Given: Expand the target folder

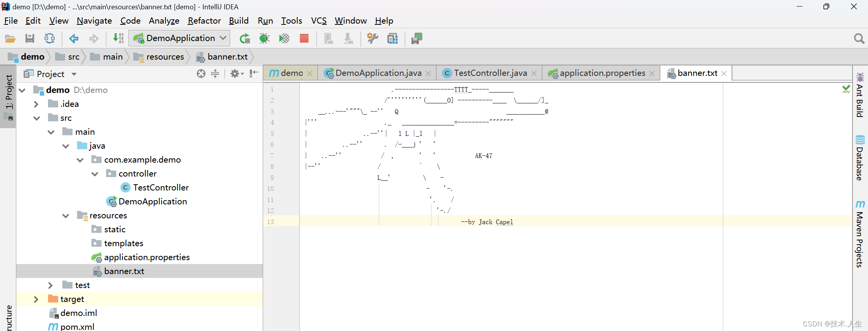Looking at the screenshot, I should pos(36,299).
